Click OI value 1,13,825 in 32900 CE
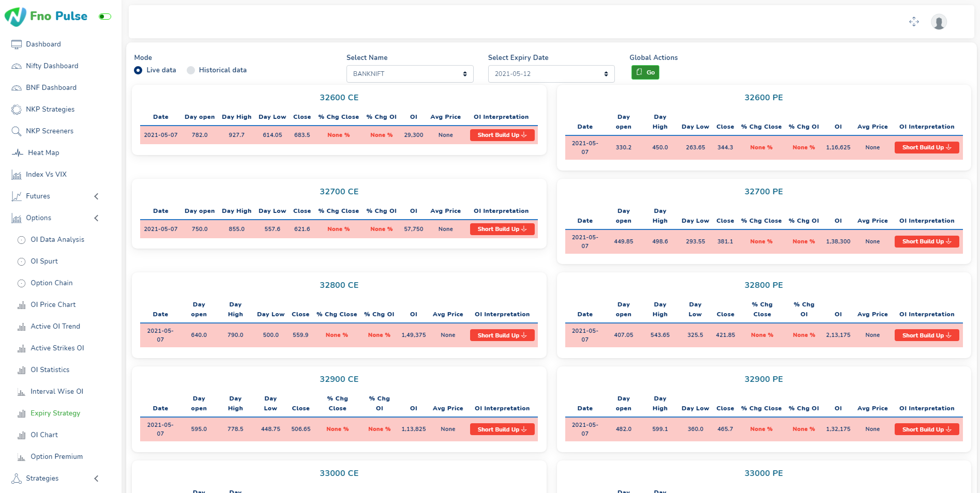 pyautogui.click(x=414, y=429)
